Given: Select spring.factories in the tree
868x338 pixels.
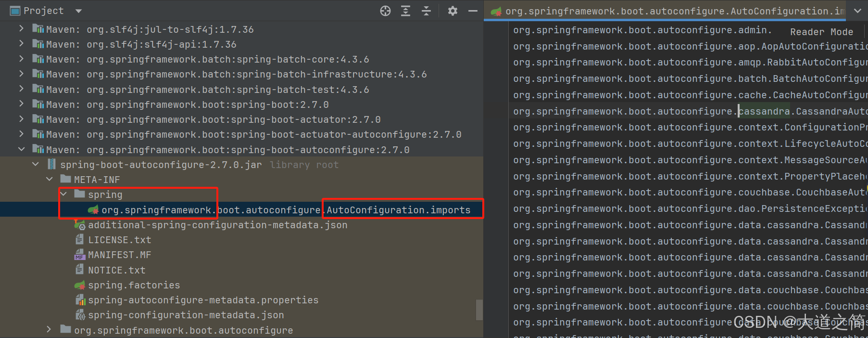Looking at the screenshot, I should click(134, 285).
